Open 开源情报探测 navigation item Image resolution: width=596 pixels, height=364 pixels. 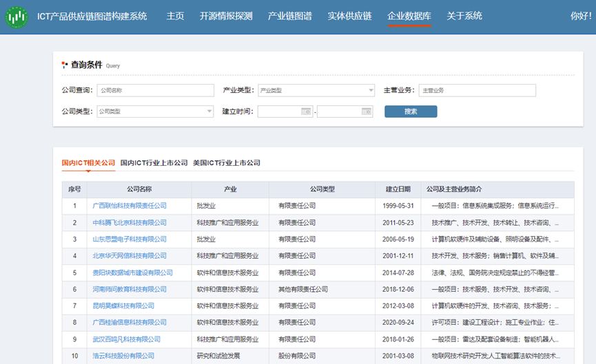coord(226,16)
